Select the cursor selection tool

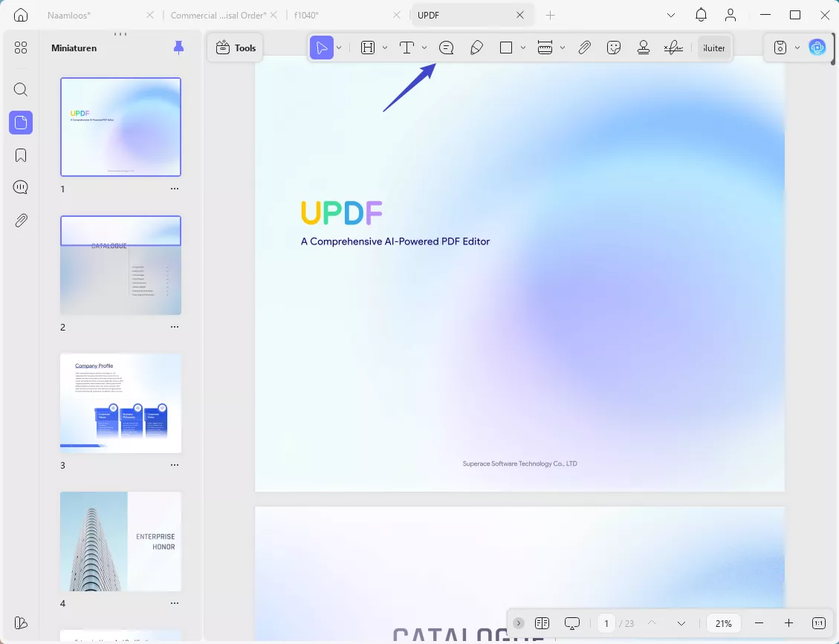point(322,48)
